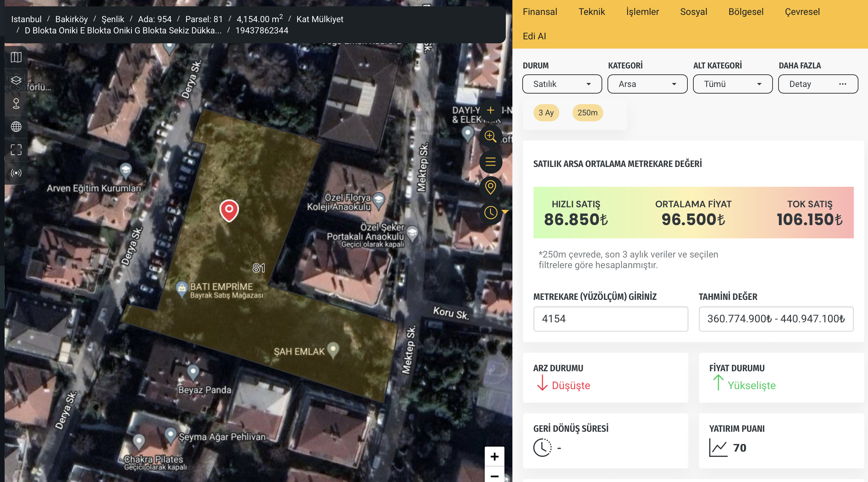
Task: Click the magnifier zoom-in round button
Action: click(490, 136)
